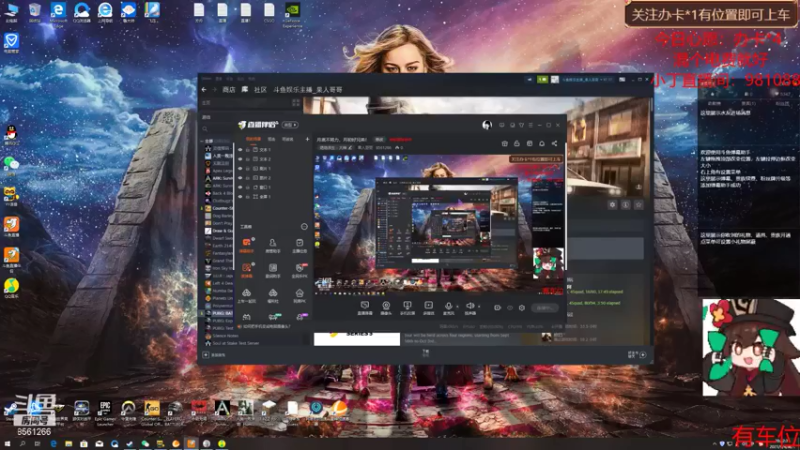Select Left 4 Dead in Steam game list
Viewport: 800px width, 450px height.
218,283
